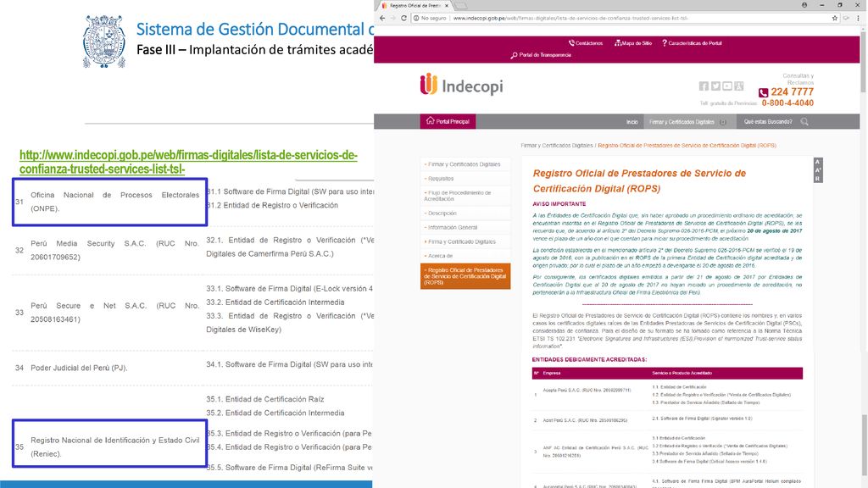Viewport: 868px width, 488px height.
Task: Open a new browser tab
Action: [461, 6]
